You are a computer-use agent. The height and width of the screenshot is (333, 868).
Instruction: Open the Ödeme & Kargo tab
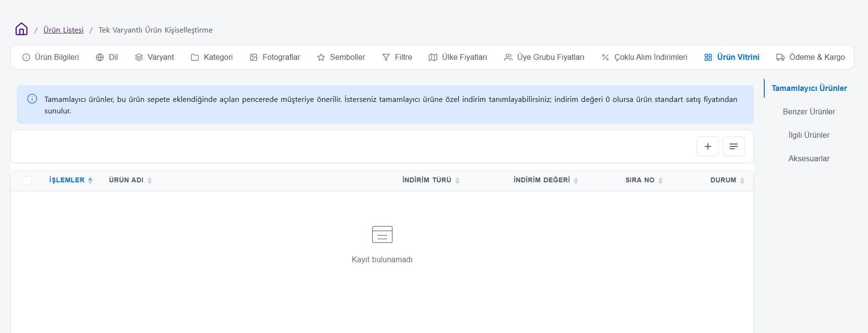coord(810,57)
